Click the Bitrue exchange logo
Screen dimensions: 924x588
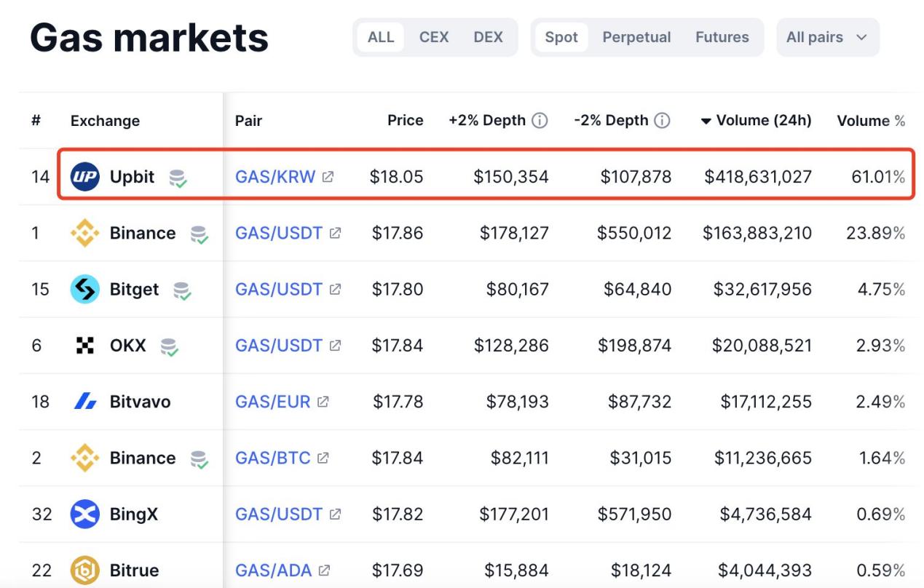click(x=84, y=571)
